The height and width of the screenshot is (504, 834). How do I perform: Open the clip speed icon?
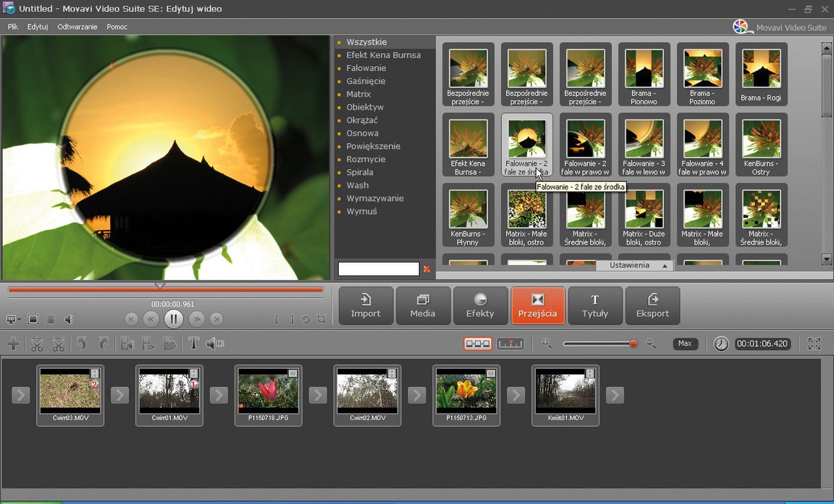tap(149, 343)
